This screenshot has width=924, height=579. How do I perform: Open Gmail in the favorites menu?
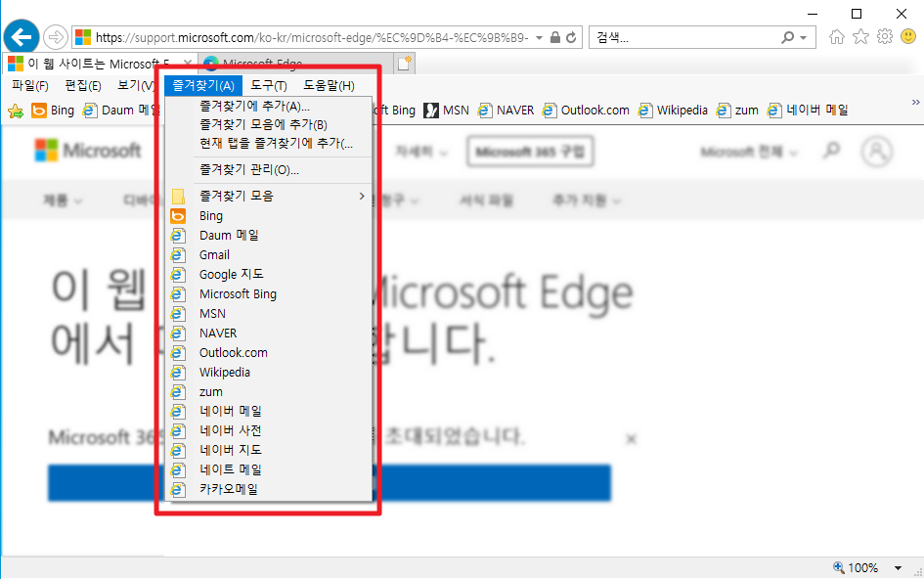click(269, 254)
